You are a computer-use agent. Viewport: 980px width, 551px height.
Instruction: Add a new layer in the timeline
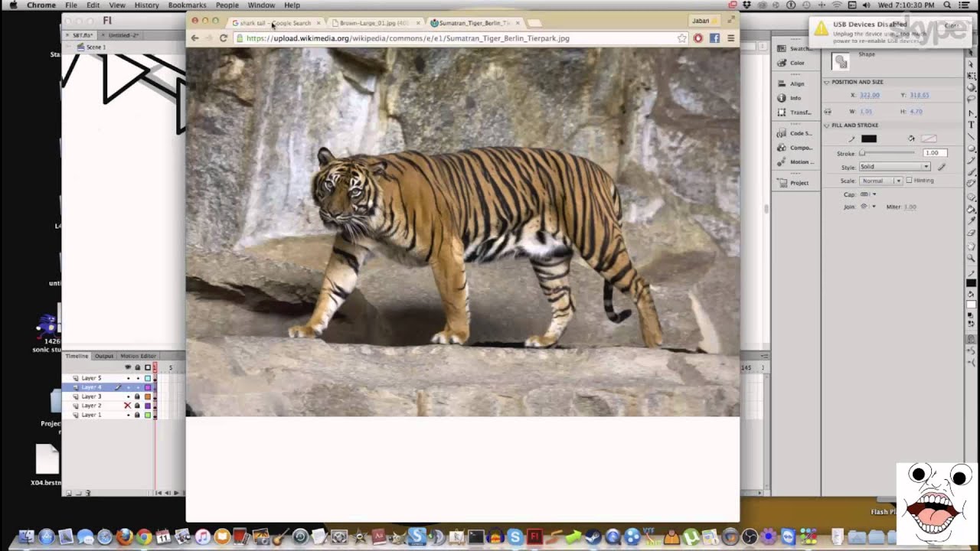point(68,493)
